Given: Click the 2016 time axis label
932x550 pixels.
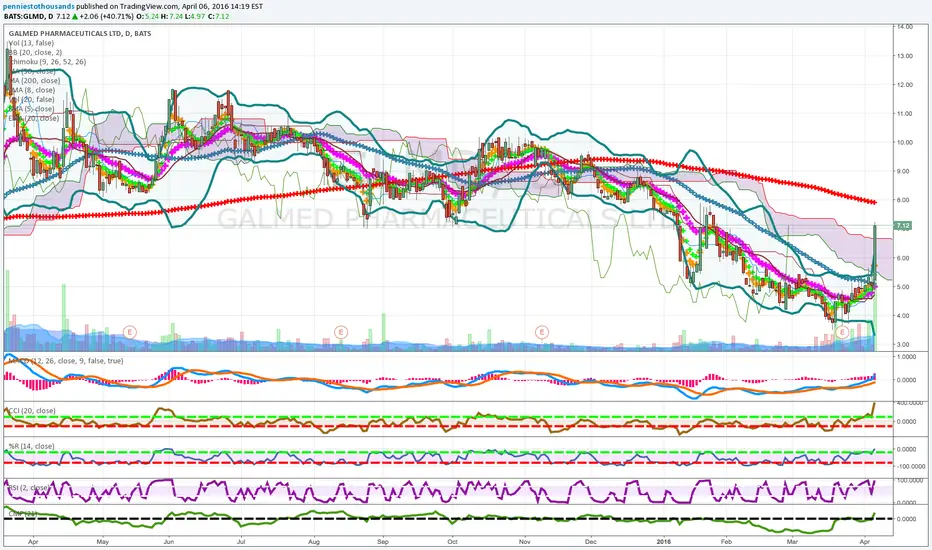Looking at the screenshot, I should click(664, 542).
